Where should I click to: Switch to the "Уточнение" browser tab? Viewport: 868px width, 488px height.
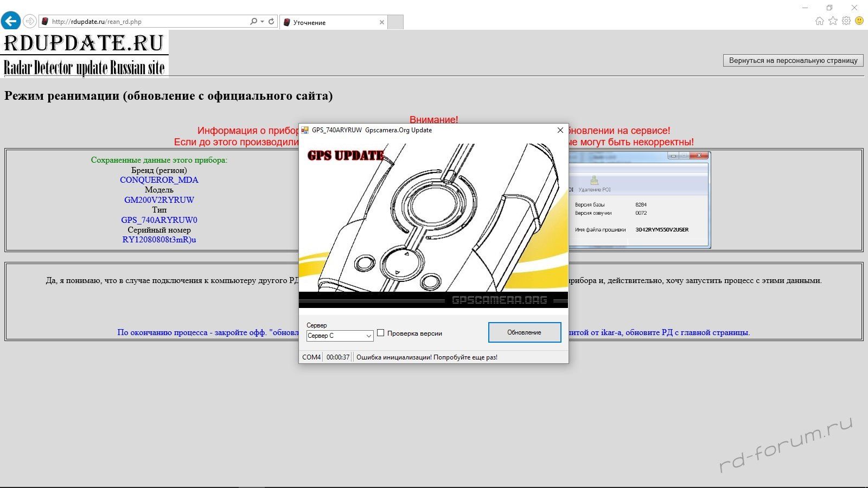[331, 22]
